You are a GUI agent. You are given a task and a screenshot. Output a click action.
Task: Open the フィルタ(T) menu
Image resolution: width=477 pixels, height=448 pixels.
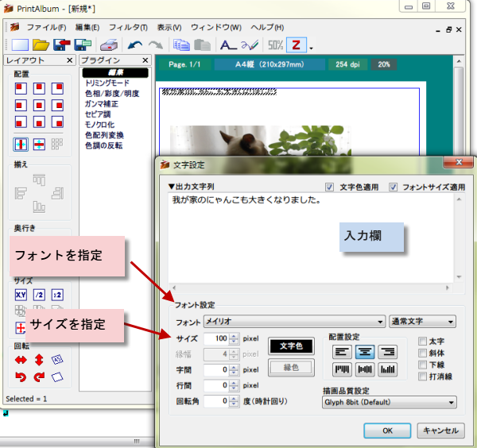[x=131, y=27]
